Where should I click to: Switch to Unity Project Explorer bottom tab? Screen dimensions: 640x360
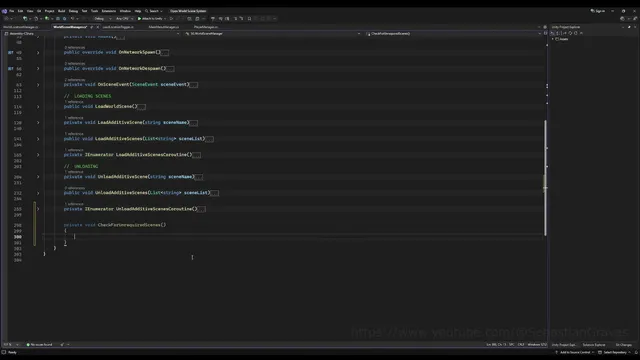pyautogui.click(x=564, y=345)
